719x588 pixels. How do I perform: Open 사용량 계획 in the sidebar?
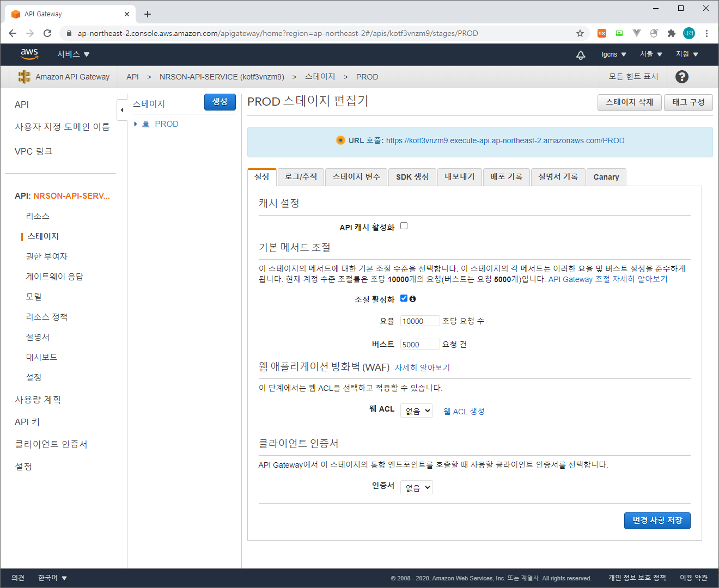point(38,400)
